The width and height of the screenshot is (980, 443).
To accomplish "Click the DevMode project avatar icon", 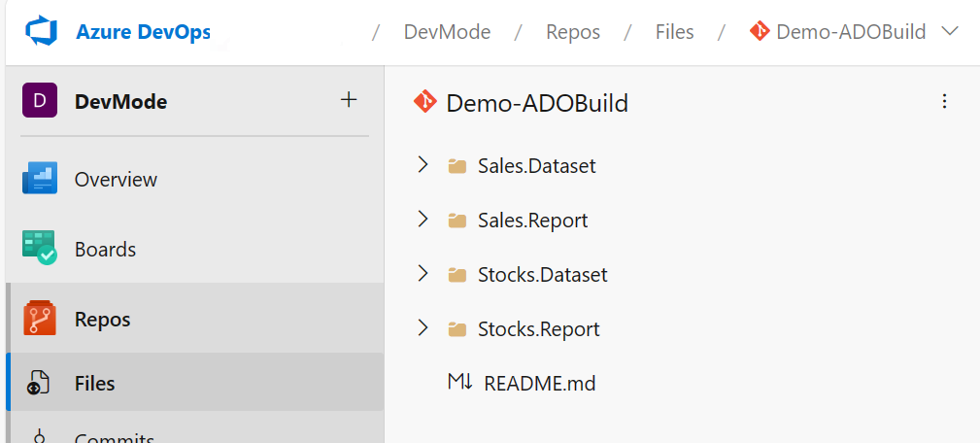I will click(x=40, y=101).
